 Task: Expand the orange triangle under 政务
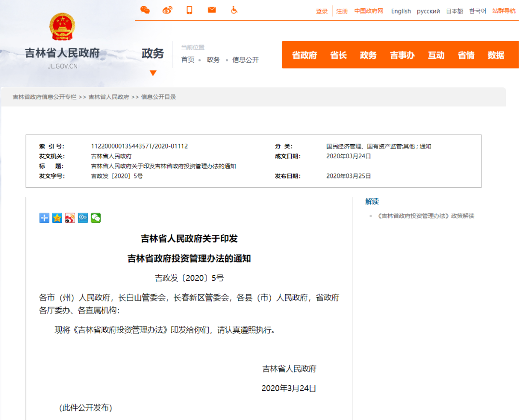153,73
